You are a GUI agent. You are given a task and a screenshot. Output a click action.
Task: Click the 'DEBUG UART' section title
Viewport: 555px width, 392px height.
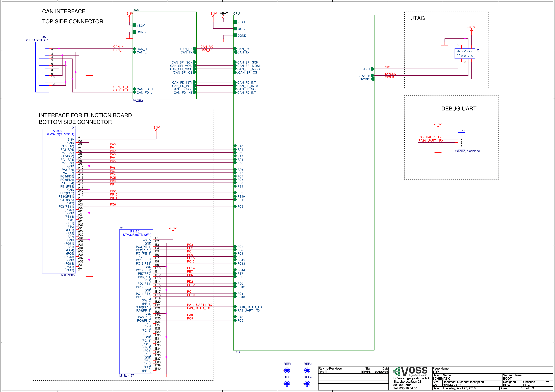pos(459,109)
